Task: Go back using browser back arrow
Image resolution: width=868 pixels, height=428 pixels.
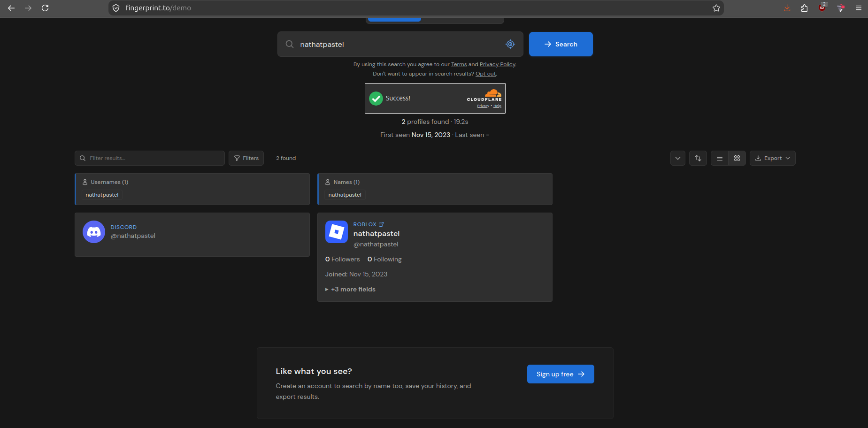Action: coord(11,8)
